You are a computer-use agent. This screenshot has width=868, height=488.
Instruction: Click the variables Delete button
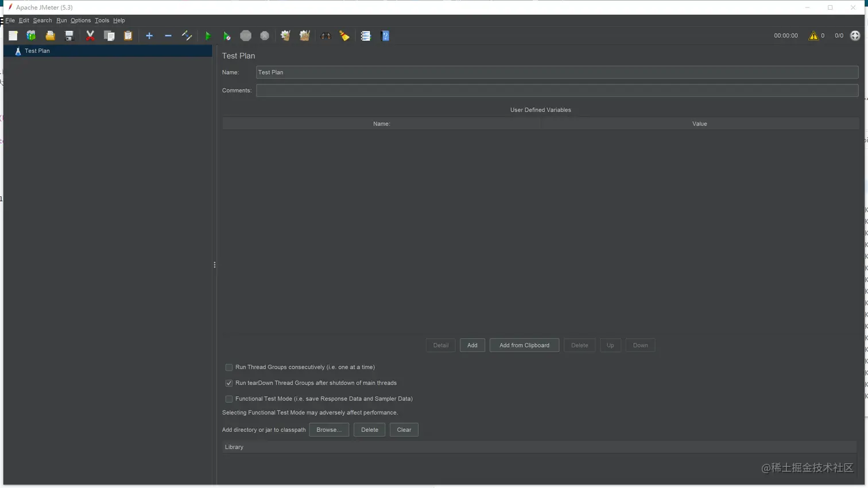tap(579, 345)
